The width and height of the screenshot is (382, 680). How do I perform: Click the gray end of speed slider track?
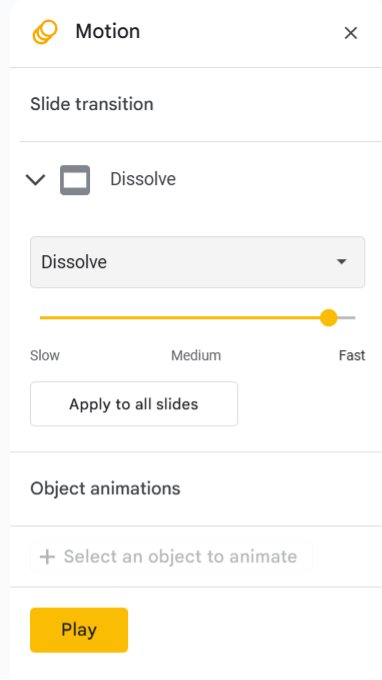[347, 318]
